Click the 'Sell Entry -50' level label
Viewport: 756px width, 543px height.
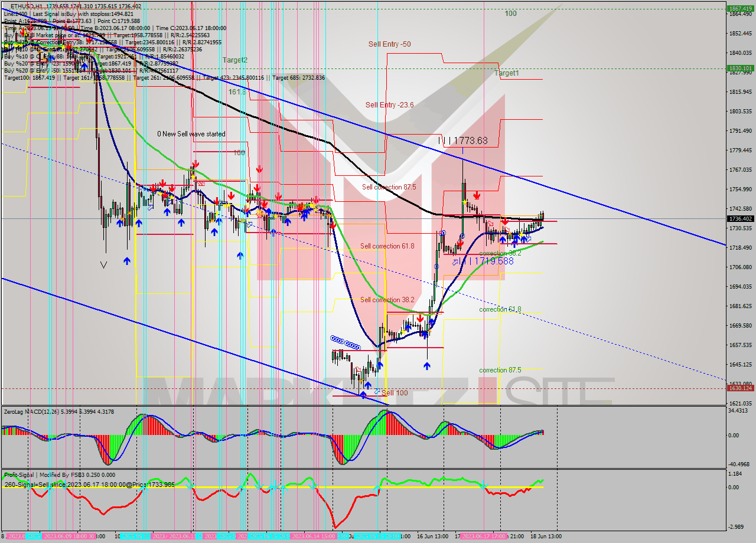click(389, 44)
